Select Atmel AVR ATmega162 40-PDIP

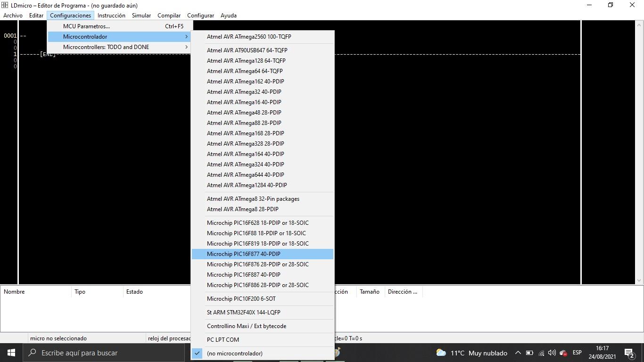(x=263, y=82)
